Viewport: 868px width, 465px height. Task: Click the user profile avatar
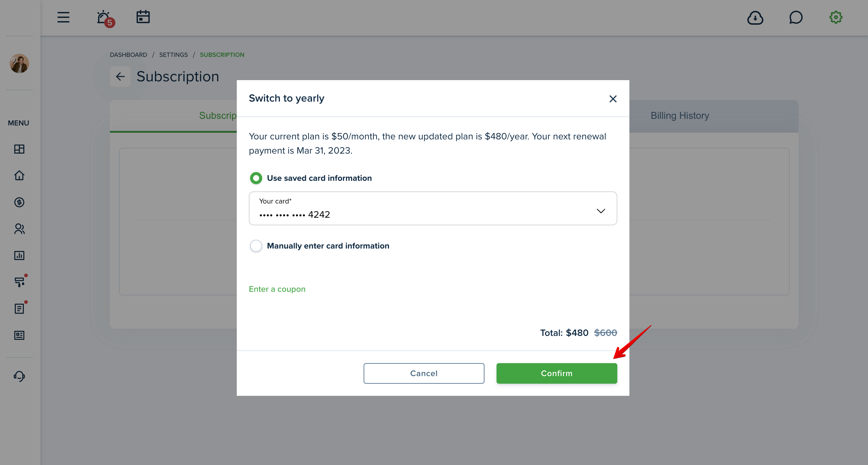19,63
